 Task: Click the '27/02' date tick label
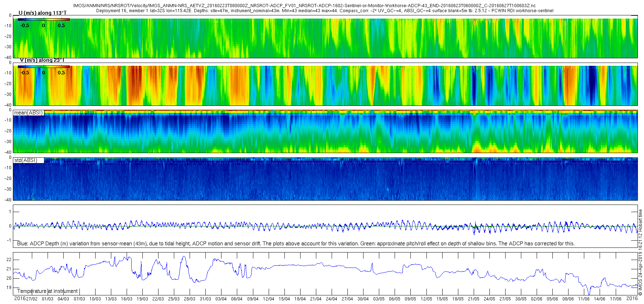click(32, 299)
